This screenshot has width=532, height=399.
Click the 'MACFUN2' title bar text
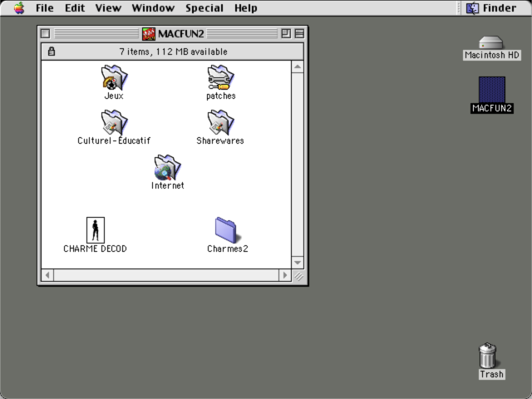181,33
